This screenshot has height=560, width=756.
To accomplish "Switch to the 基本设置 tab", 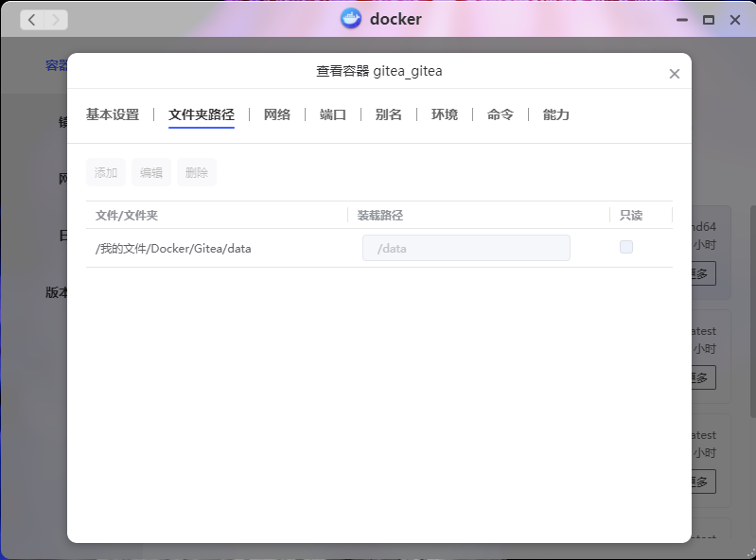I will click(113, 114).
